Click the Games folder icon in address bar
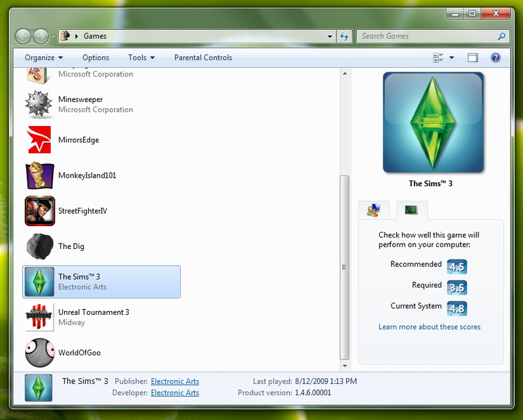The image size is (523, 420). [x=65, y=36]
